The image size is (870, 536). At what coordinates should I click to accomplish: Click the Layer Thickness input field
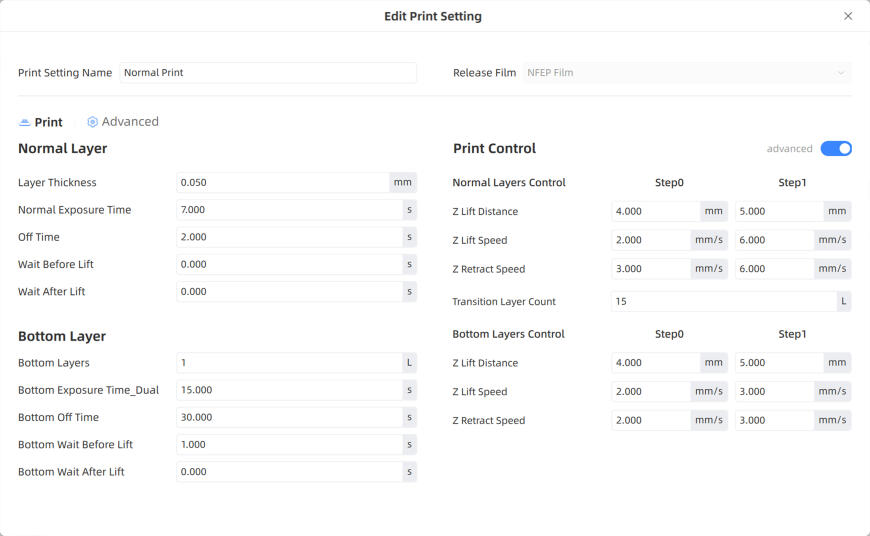(x=283, y=183)
